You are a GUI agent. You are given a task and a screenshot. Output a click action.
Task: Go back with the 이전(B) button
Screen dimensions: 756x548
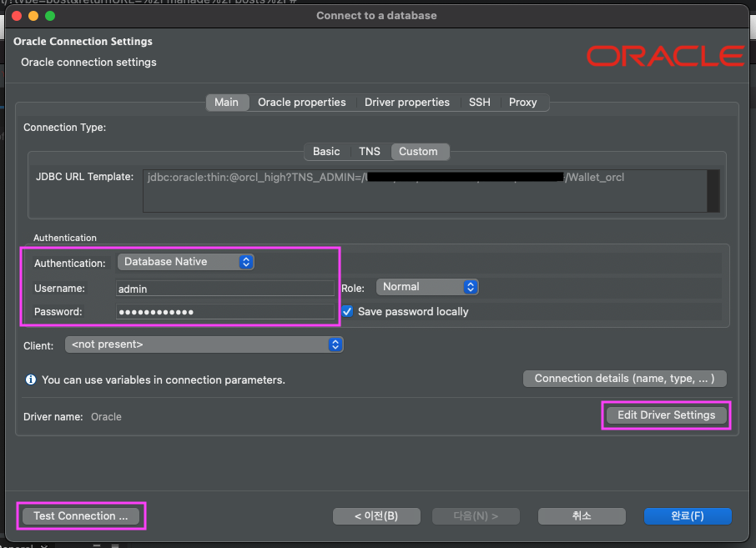click(376, 516)
